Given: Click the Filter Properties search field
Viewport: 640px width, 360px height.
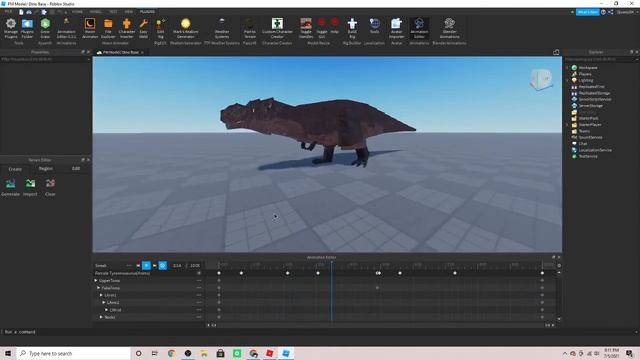Looking at the screenshot, I should [44, 59].
